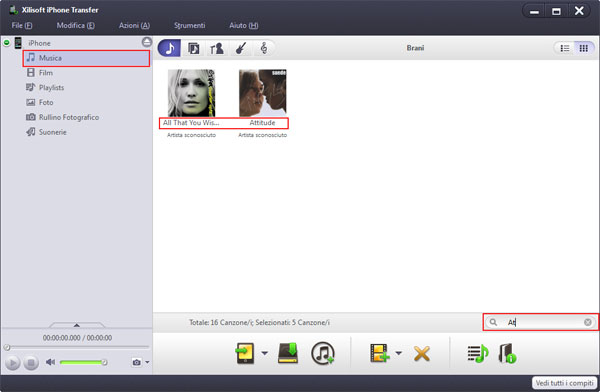Select Musica in the sidebar

(86, 58)
